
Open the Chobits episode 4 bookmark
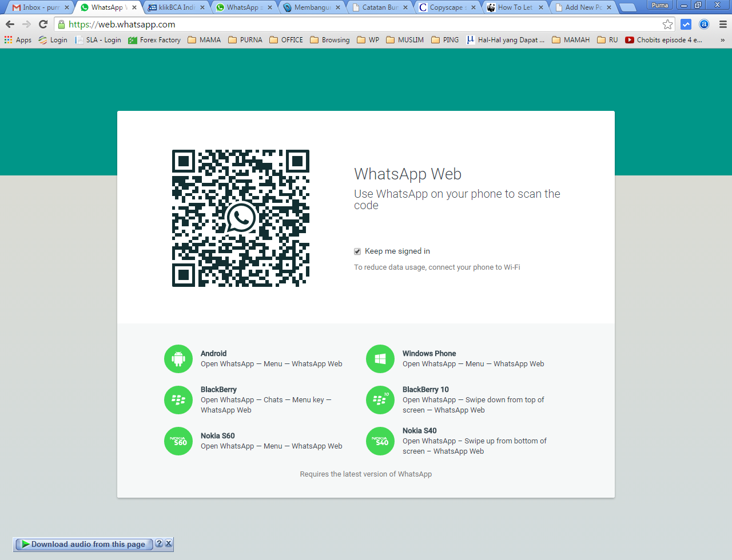click(x=663, y=40)
